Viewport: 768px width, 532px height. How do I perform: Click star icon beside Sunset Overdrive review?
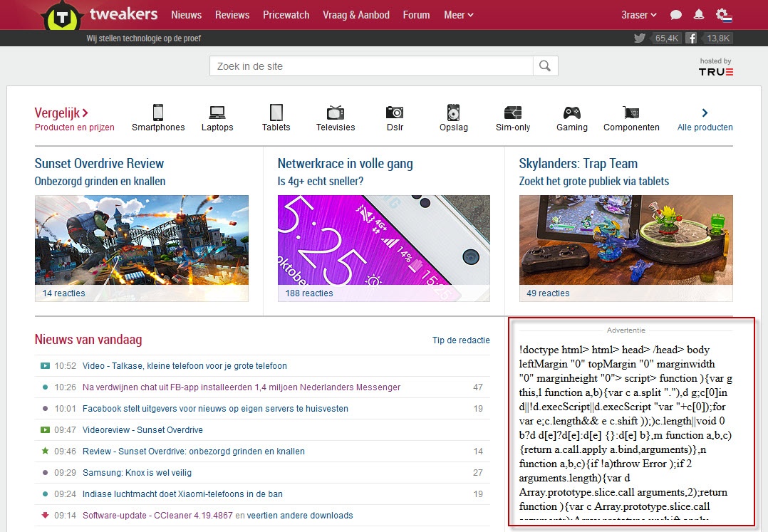[45, 451]
